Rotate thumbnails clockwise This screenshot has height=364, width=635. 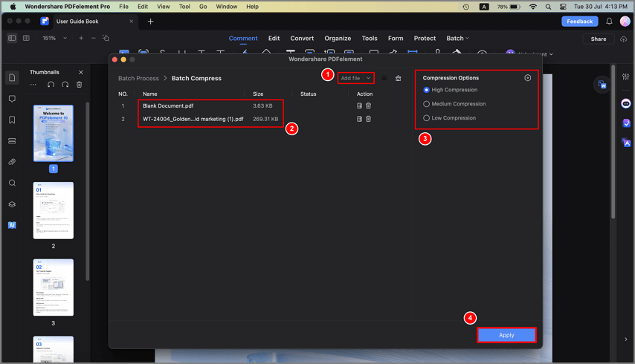click(65, 85)
